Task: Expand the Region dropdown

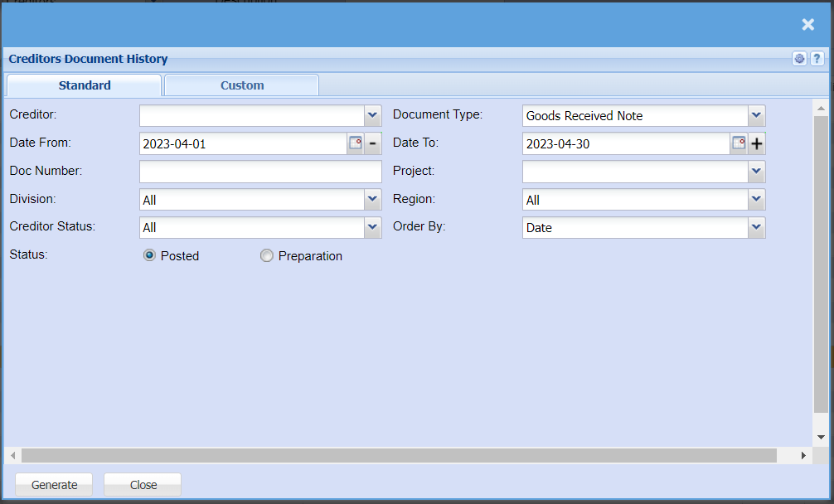Action: (x=755, y=199)
